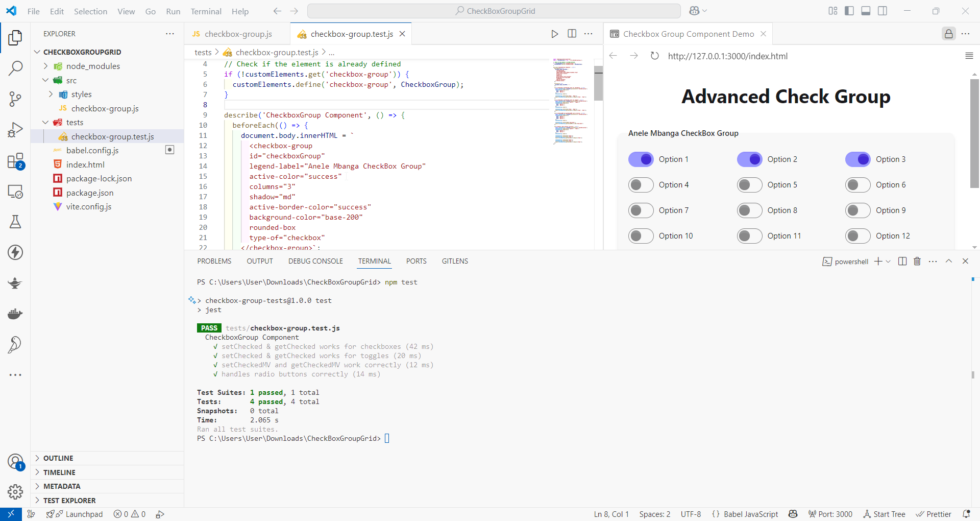Image resolution: width=980 pixels, height=521 pixels.
Task: Open the Extensions view
Action: click(15, 161)
